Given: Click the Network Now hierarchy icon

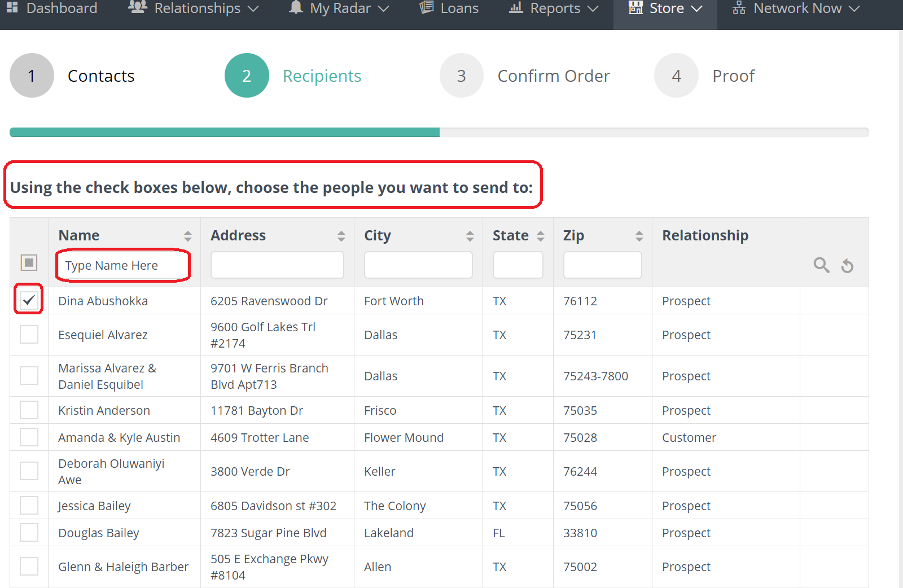Looking at the screenshot, I should click(x=739, y=8).
